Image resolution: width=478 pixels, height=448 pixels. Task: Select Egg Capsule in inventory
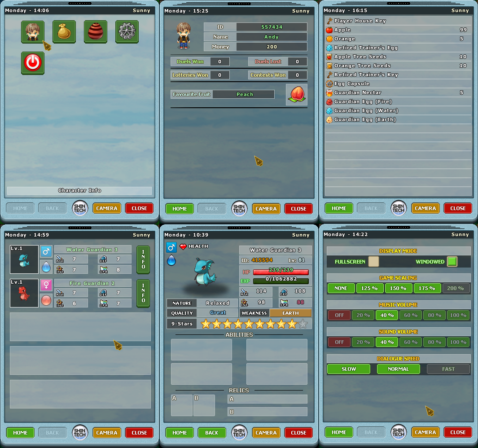coord(398,83)
